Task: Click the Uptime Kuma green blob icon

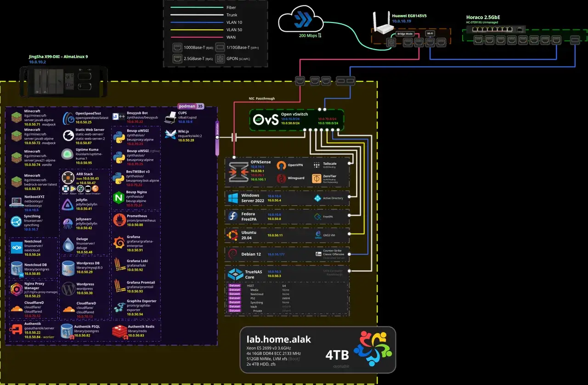Action: pos(68,155)
